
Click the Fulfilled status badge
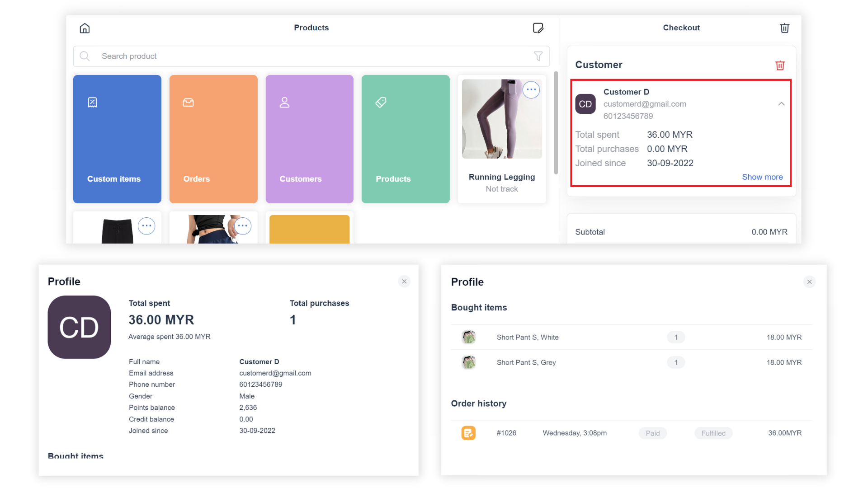[713, 433]
